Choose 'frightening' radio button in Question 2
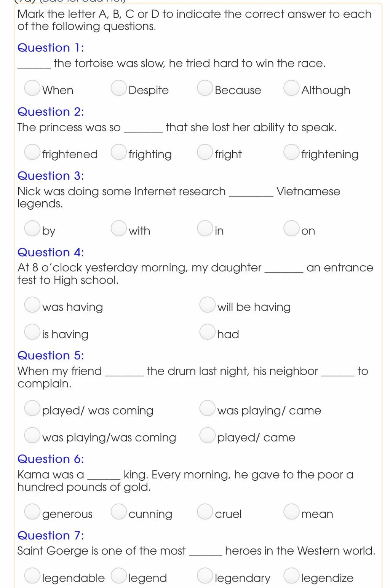This screenshot has height=588, width=390. tap(291, 152)
